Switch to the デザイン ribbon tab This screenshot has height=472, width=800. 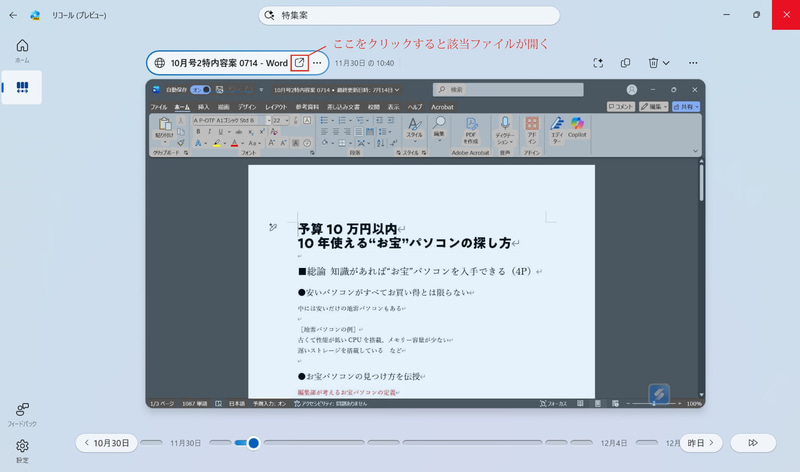coord(247,107)
